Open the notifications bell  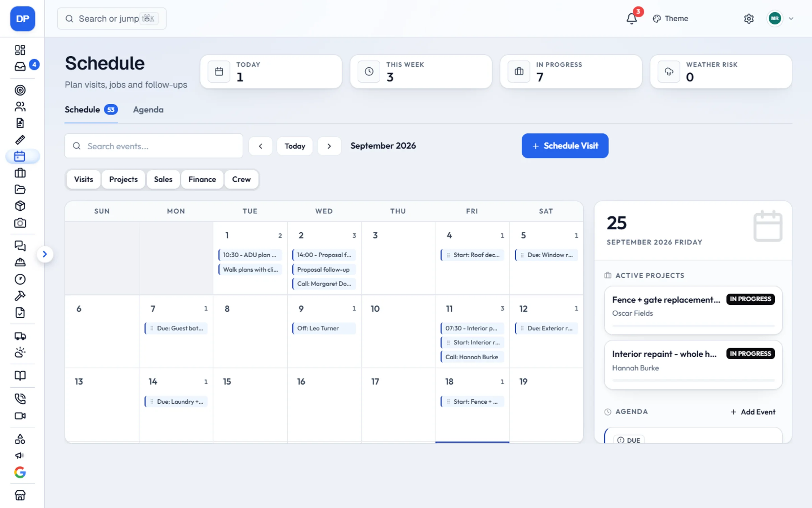pos(631,19)
